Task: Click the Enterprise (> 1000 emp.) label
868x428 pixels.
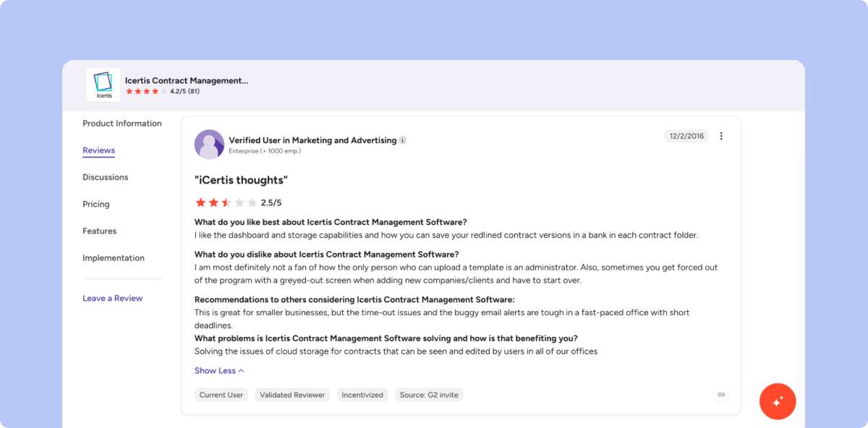Action: point(265,151)
